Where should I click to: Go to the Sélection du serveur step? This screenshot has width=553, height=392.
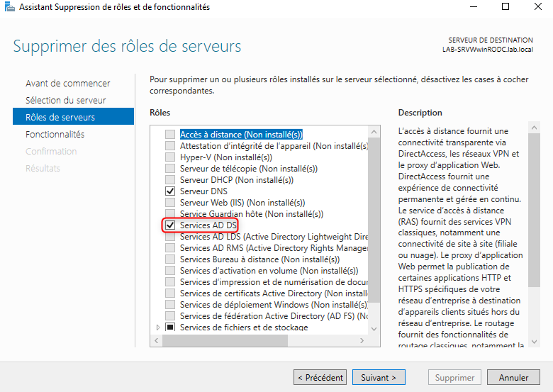[x=66, y=100]
